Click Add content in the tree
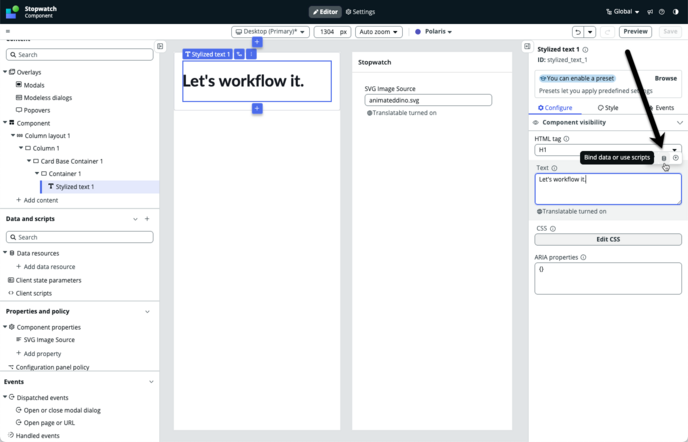Screen dimensions: 688x442 [x=37, y=200]
